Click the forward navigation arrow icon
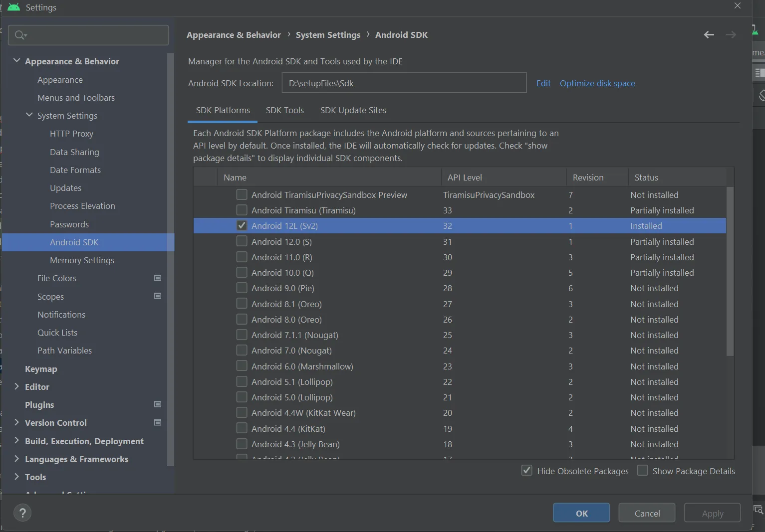 [731, 35]
